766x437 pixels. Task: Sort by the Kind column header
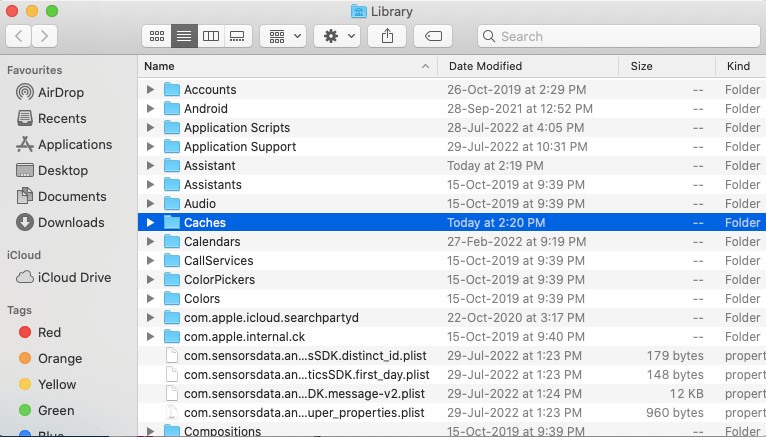(x=741, y=66)
